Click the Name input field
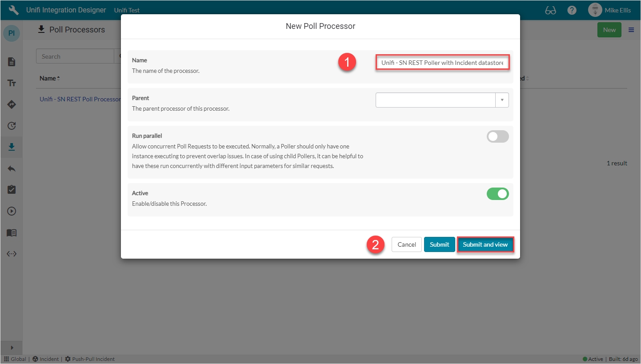Viewport: 641px width, 364px height. point(442,63)
